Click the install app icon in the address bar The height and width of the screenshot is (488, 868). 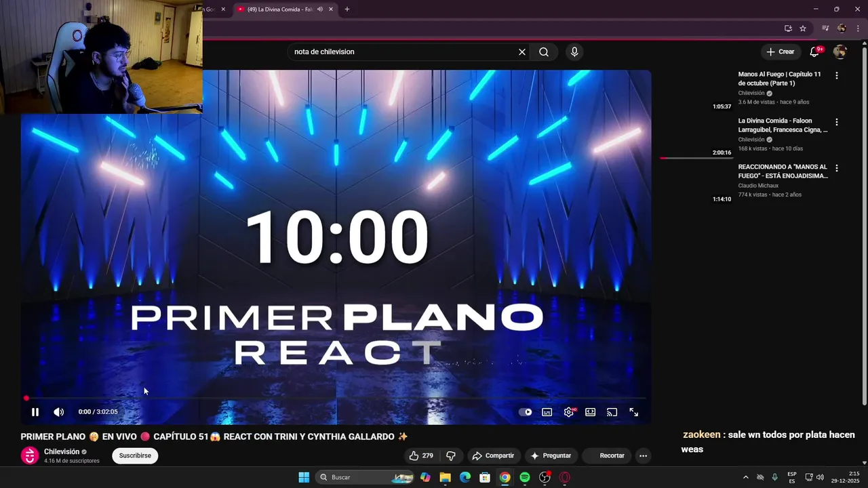click(788, 28)
